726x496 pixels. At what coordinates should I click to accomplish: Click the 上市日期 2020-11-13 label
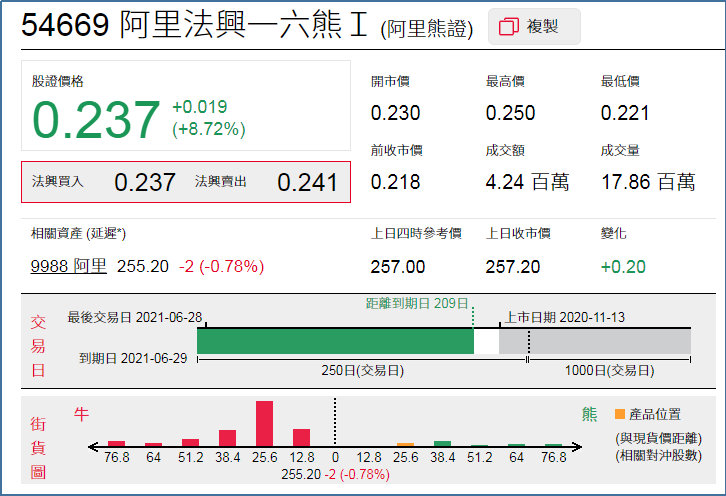click(x=564, y=317)
